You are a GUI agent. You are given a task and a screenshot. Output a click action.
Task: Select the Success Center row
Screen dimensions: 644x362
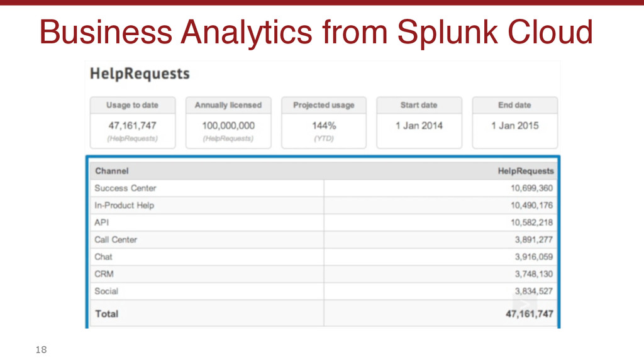click(x=323, y=188)
